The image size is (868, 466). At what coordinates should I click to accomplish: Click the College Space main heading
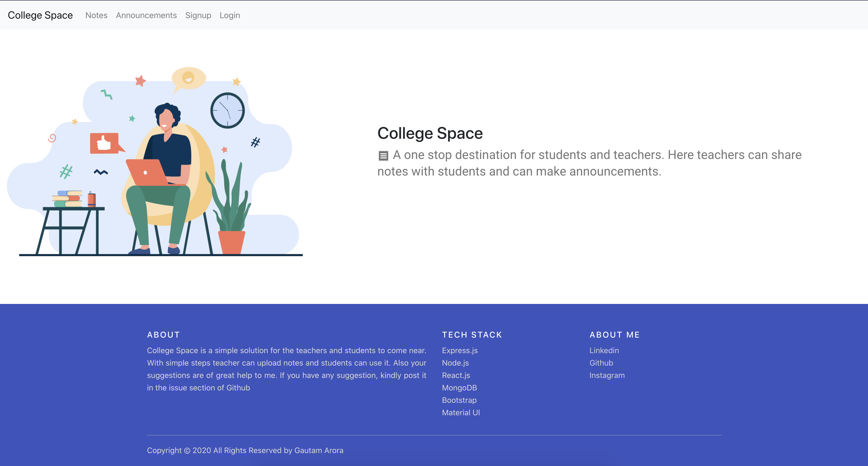430,133
